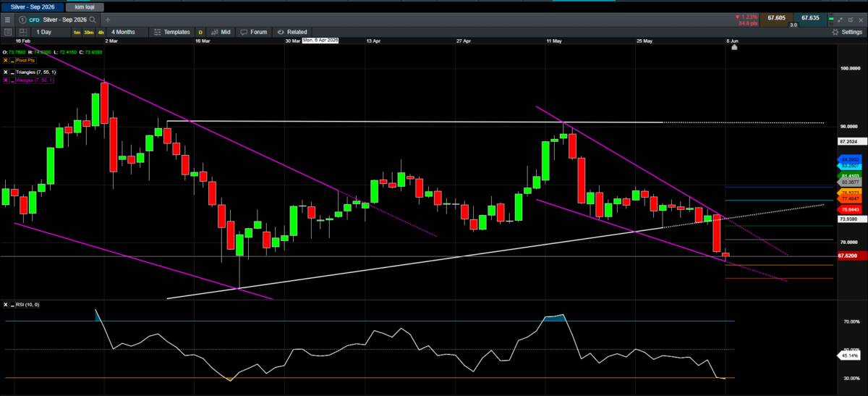Image resolution: width=868 pixels, height=396 pixels.
Task: Open the hamburger menu icon
Action: pyautogui.click(x=7, y=20)
